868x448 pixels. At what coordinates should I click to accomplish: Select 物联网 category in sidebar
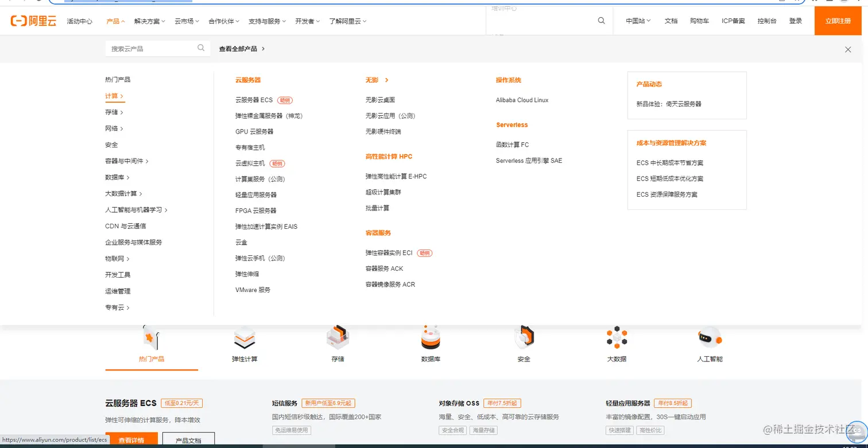click(118, 259)
